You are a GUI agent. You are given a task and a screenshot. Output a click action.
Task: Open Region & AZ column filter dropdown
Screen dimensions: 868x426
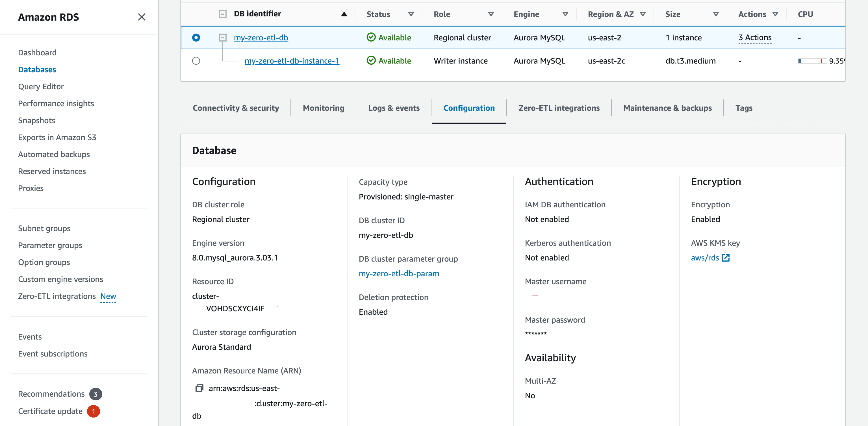643,14
